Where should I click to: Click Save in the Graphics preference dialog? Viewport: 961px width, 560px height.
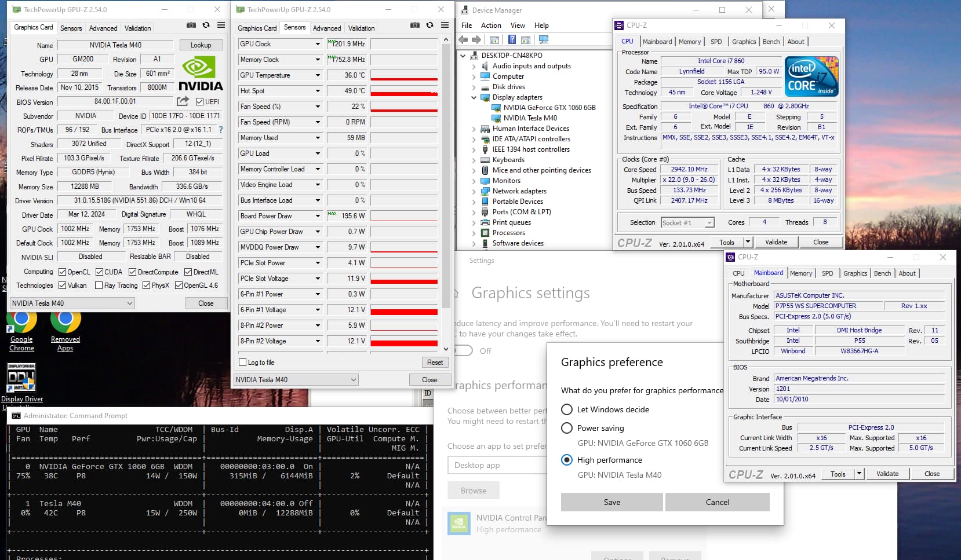[611, 502]
